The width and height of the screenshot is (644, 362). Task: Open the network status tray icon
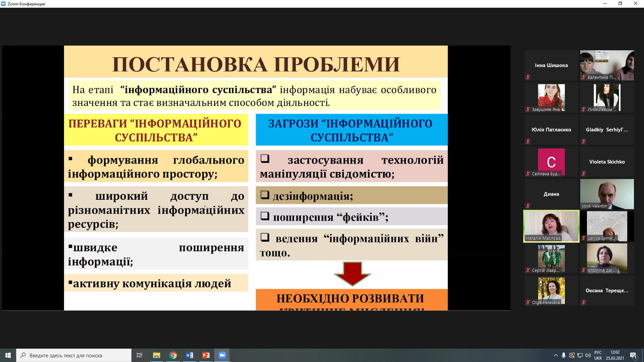pos(580,355)
